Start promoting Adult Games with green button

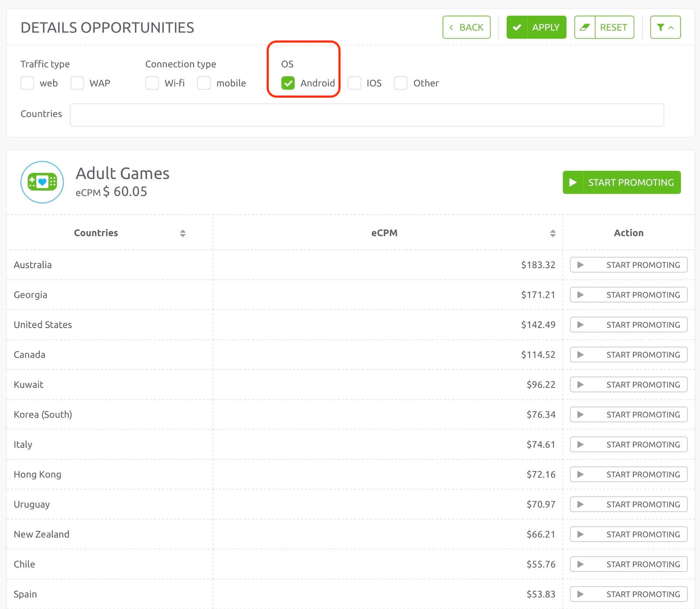point(622,182)
